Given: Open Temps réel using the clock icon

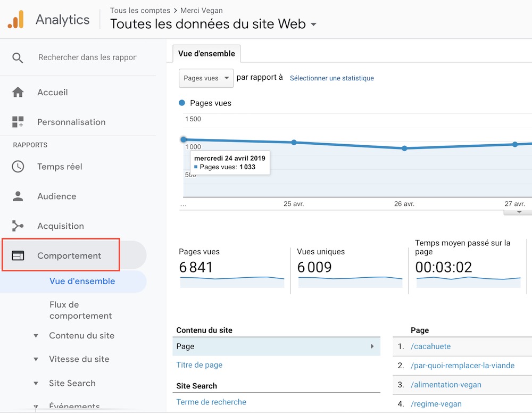Looking at the screenshot, I should (18, 167).
